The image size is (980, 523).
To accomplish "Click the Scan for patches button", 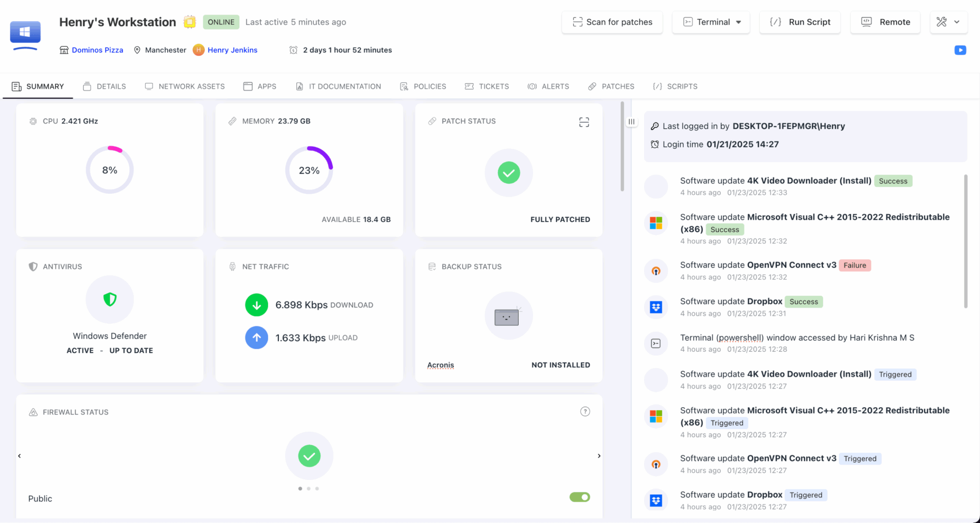I will click(x=612, y=22).
